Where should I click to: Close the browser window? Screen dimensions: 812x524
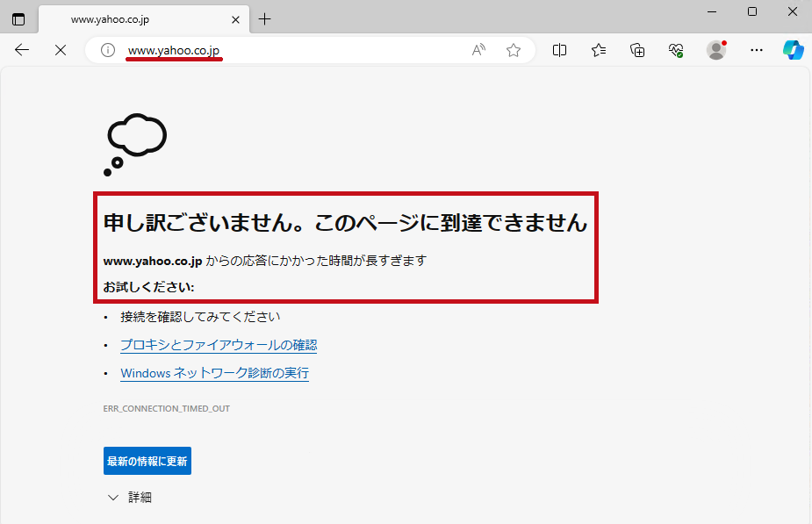tap(793, 11)
